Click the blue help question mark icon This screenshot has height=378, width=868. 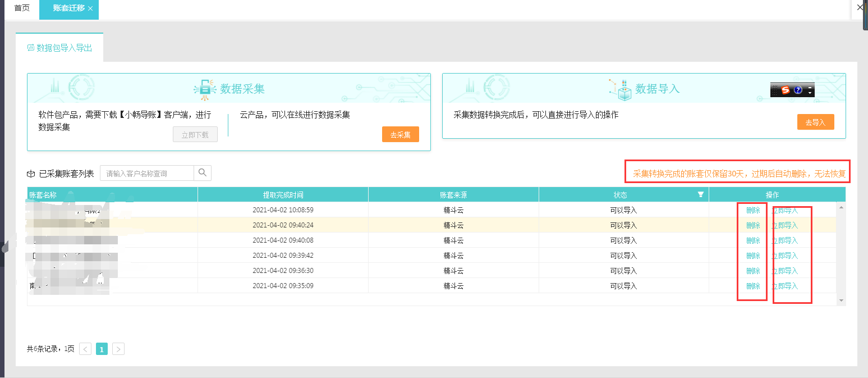[x=798, y=90]
